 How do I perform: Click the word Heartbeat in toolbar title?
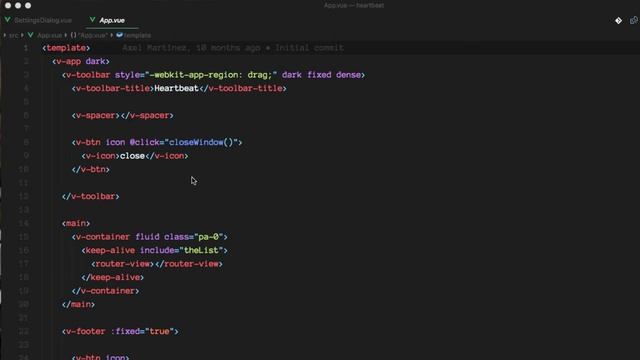click(176, 89)
